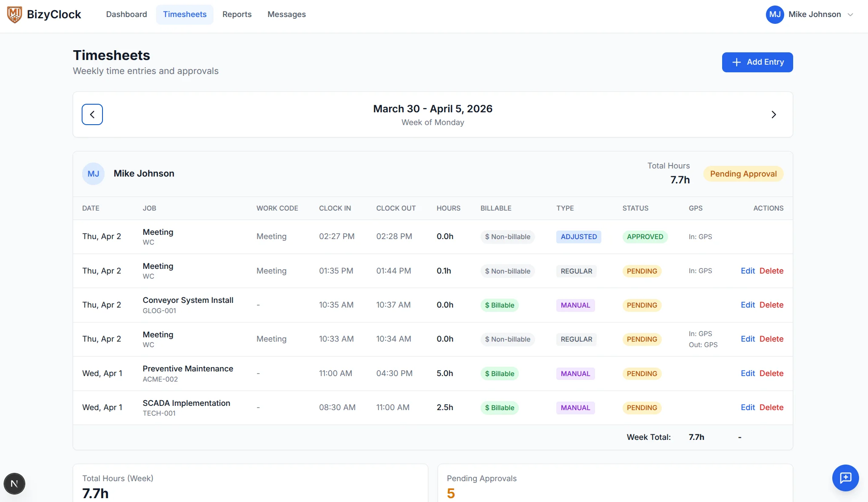Click the round N icon at bottom left

pyautogui.click(x=14, y=484)
